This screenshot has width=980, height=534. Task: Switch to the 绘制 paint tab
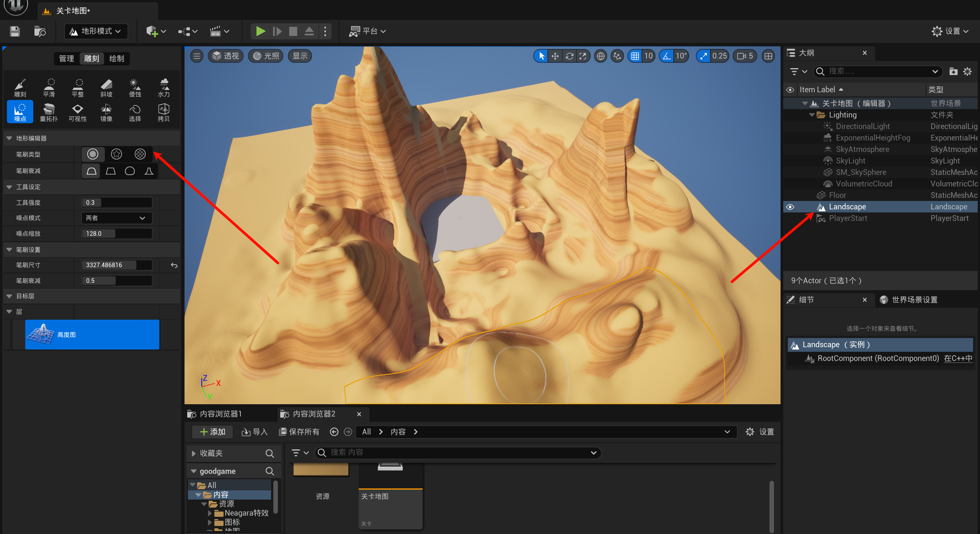pyautogui.click(x=116, y=59)
